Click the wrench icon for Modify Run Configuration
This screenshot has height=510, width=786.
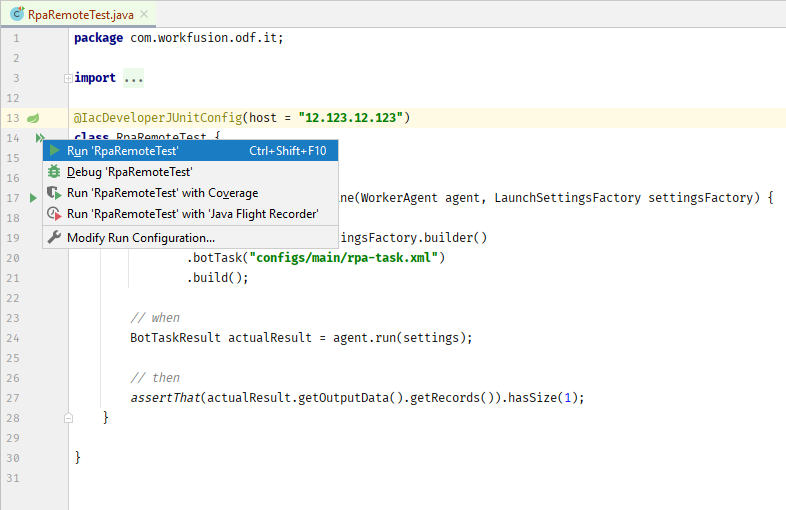pos(54,237)
